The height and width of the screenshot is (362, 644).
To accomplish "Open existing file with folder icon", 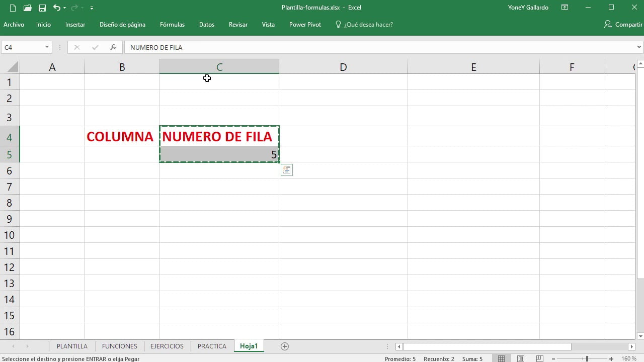I will (x=28, y=8).
